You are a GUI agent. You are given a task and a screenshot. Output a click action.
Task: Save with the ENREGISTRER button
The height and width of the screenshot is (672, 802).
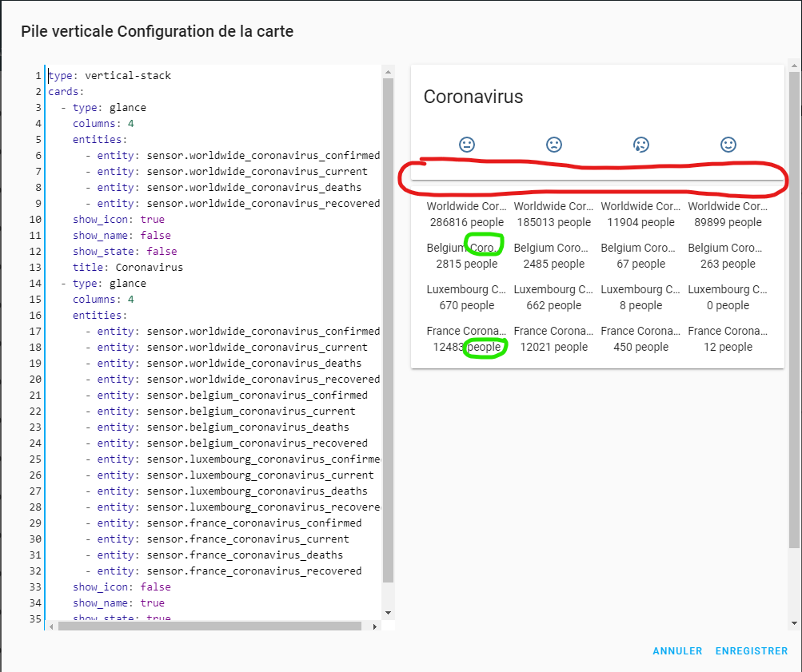(x=752, y=651)
